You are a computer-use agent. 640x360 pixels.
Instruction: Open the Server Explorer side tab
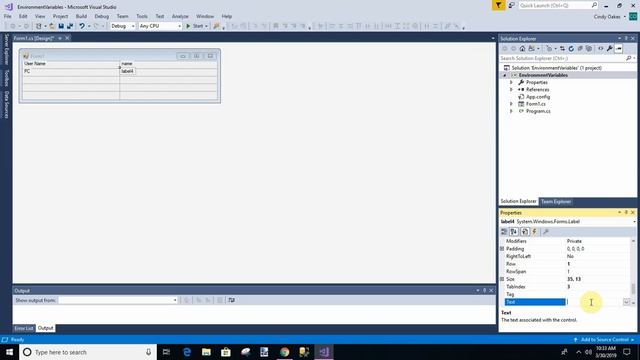[7, 49]
